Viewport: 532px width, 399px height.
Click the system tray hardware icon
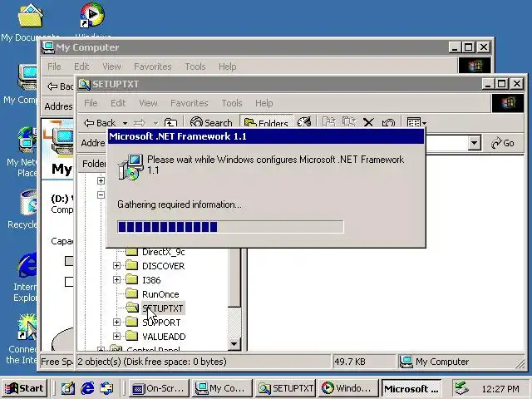tap(461, 388)
